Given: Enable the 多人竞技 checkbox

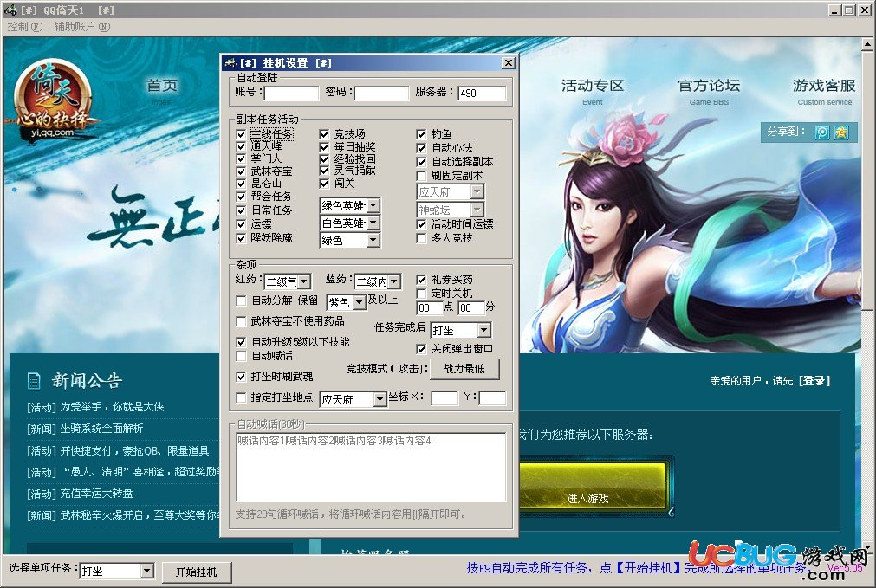Looking at the screenshot, I should click(421, 238).
